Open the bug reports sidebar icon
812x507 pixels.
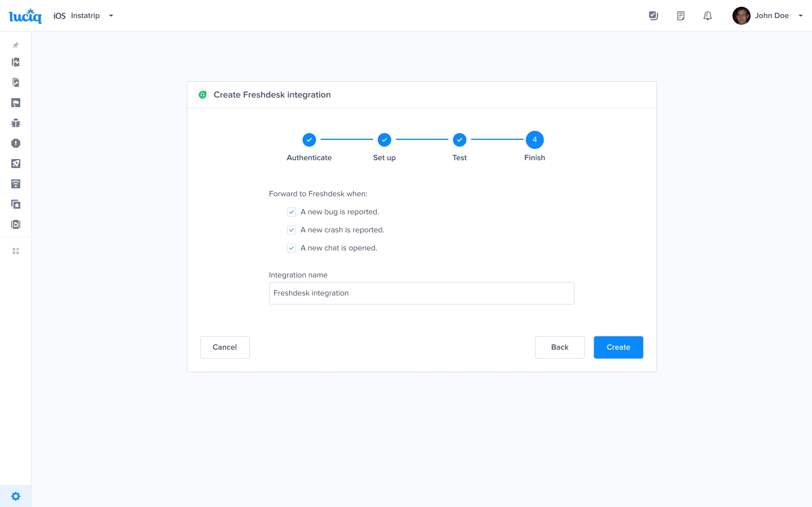point(16,123)
